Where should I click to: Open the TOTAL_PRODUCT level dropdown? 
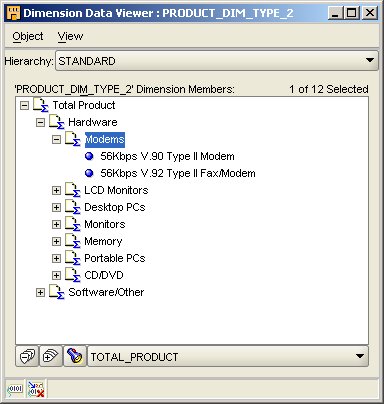pyautogui.click(x=228, y=356)
